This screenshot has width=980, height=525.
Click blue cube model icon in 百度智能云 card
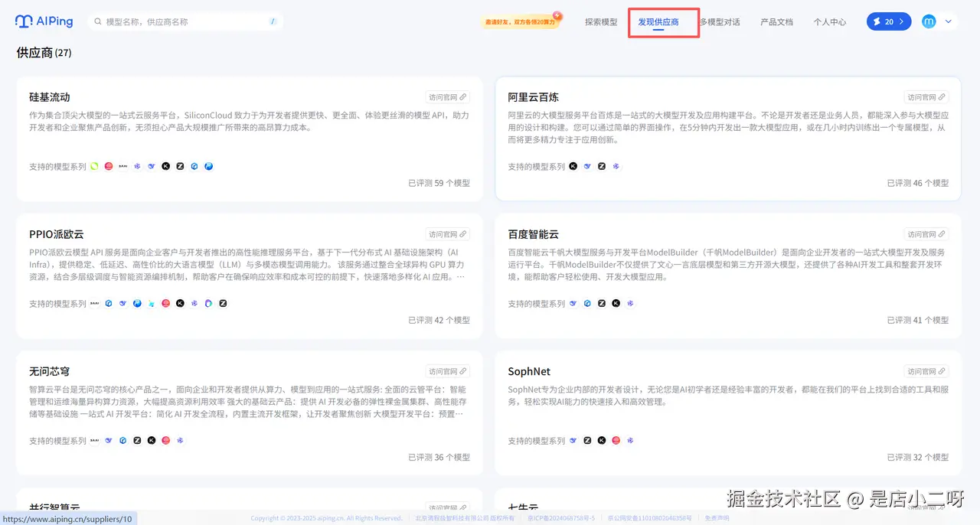tap(587, 303)
